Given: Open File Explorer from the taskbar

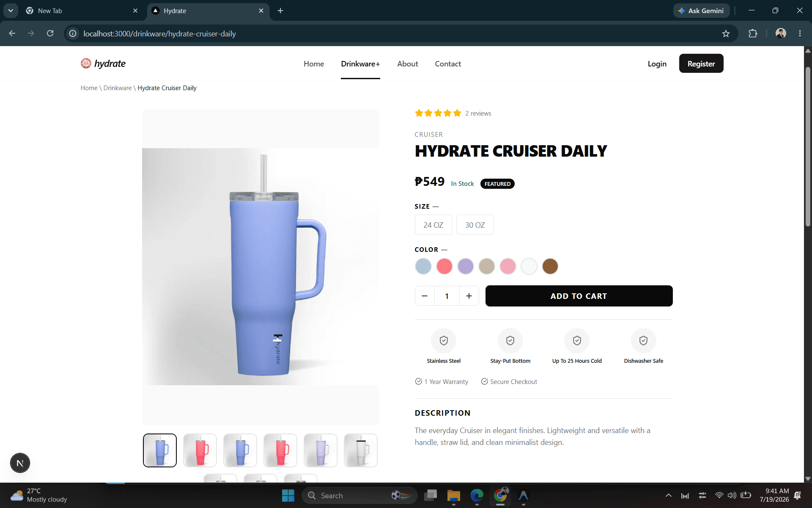Looking at the screenshot, I should point(453,495).
